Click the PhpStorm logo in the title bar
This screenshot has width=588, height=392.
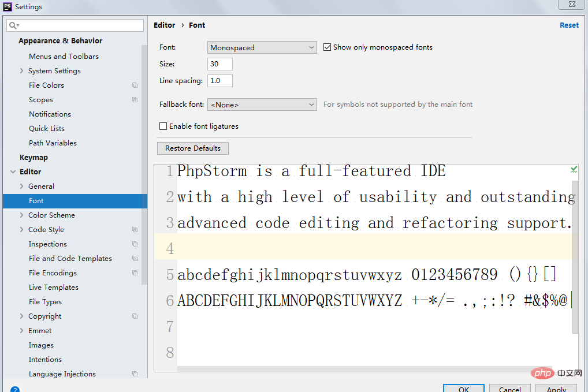point(8,6)
